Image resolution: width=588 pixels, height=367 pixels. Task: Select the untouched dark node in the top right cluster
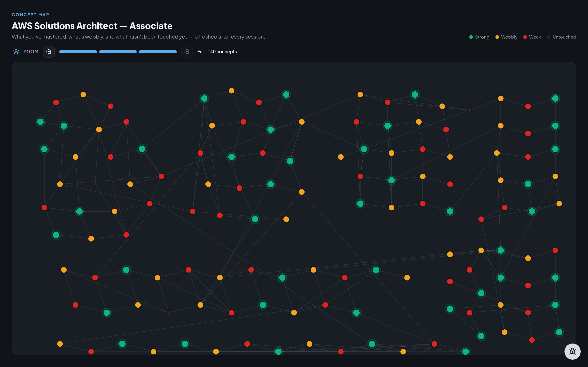pyautogui.click(x=469, y=110)
